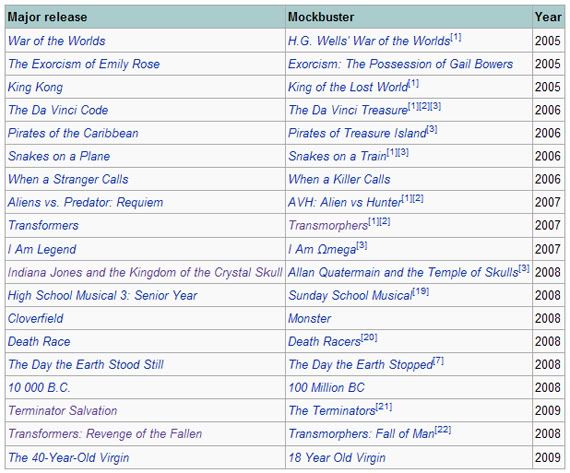The width and height of the screenshot is (570, 473).
Task: Open the War of the Worlds link
Action: pyautogui.click(x=57, y=41)
